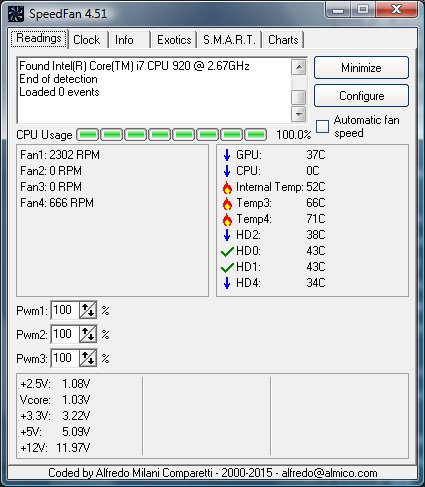The height and width of the screenshot is (487, 425).
Task: Click the CPU Usage bar indicator
Action: 172,135
